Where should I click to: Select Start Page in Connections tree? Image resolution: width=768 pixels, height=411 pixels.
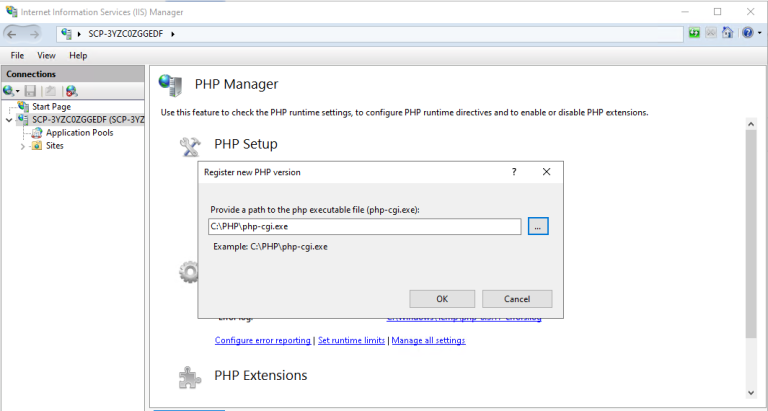click(x=51, y=106)
